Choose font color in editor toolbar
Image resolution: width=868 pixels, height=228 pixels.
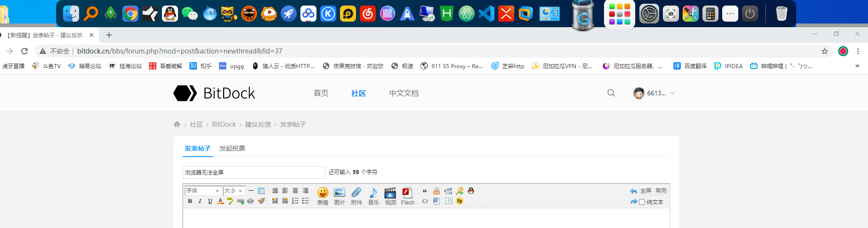click(220, 201)
